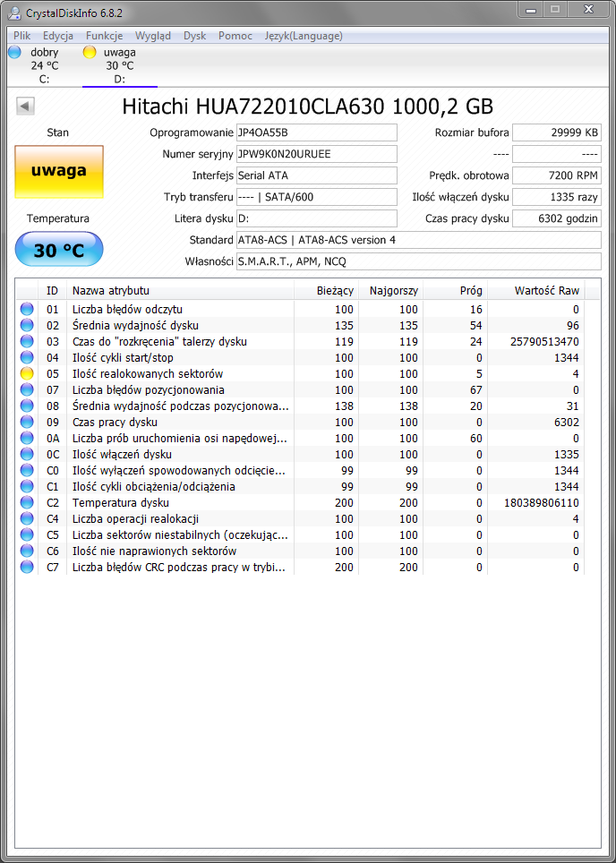Select the Temperatura dysku row
The height and width of the screenshot is (863, 616).
click(x=300, y=502)
